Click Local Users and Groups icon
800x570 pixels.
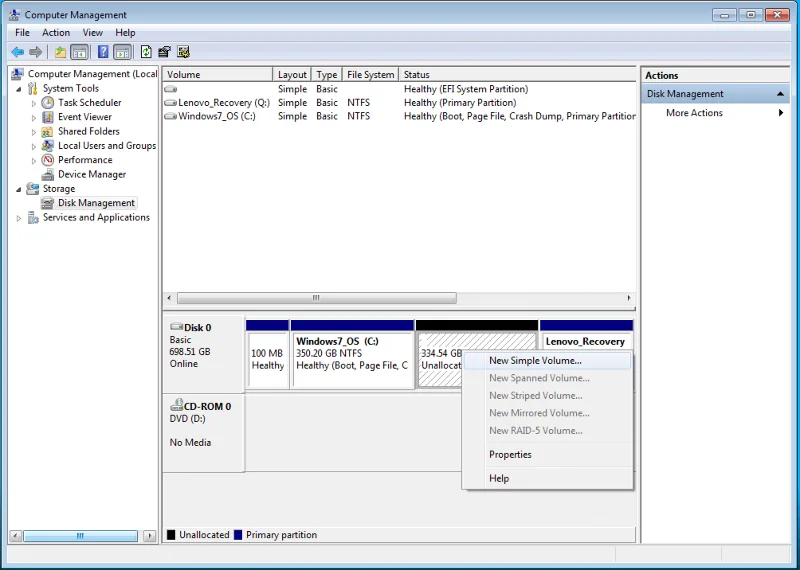pos(47,145)
